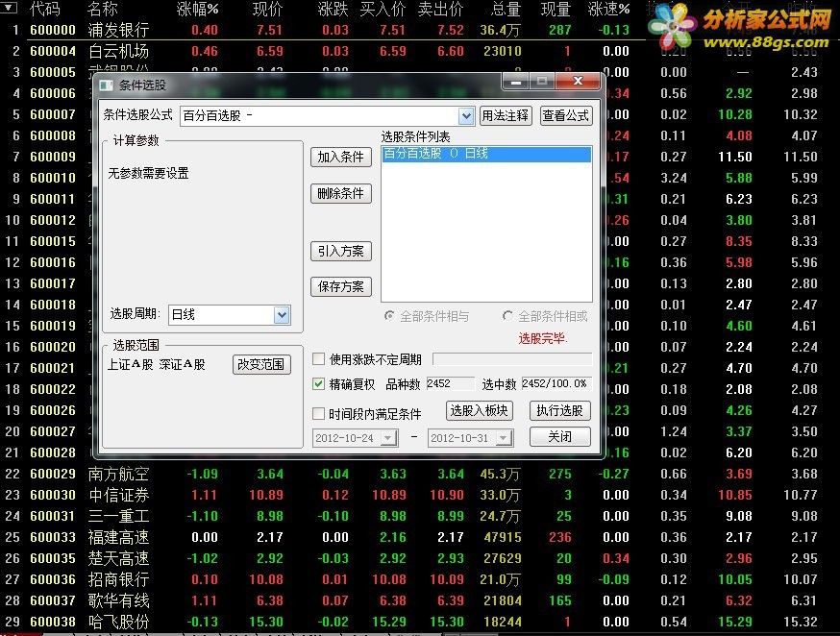Open the top-left column menu triangle
The image size is (840, 636).
[x=10, y=8]
